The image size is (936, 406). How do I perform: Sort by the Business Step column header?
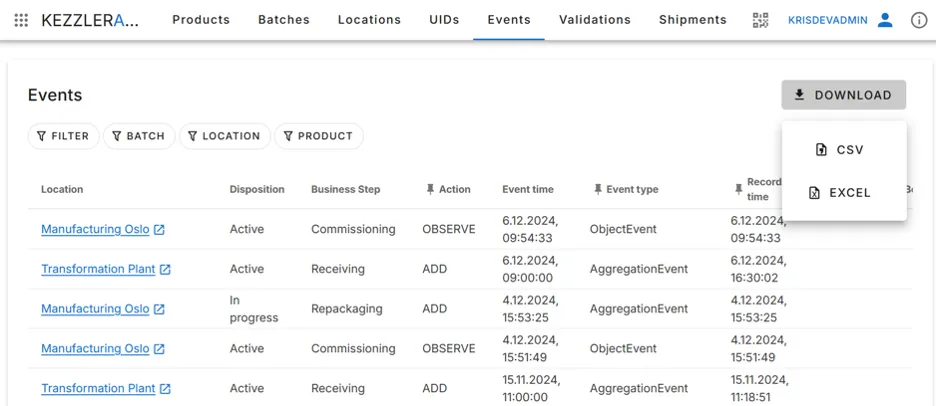click(x=347, y=189)
